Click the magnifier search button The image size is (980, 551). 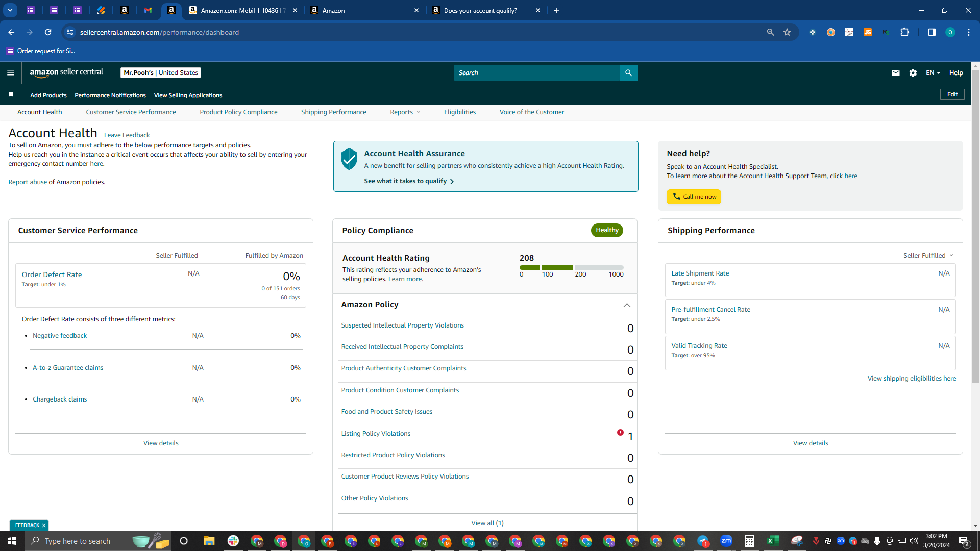click(628, 73)
